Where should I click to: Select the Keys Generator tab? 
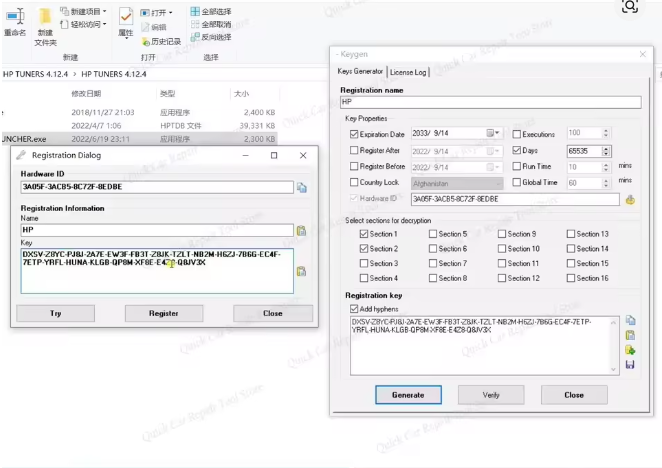(x=359, y=72)
